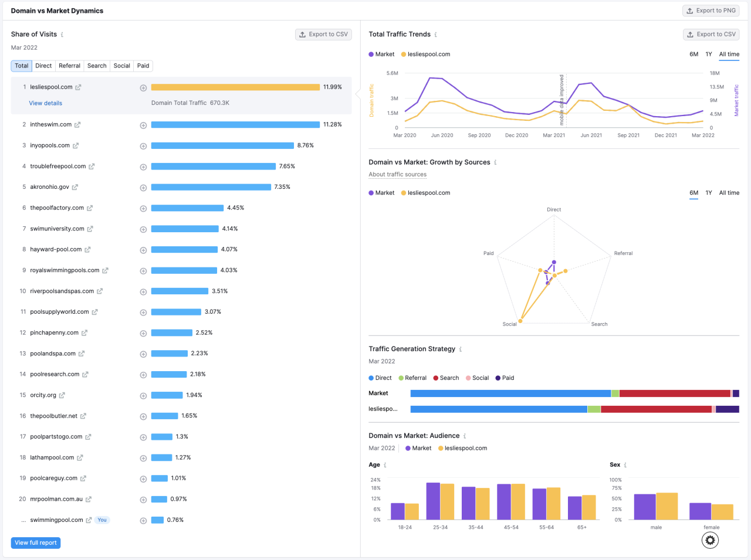The width and height of the screenshot is (751, 560).
Task: Open external link icon beside swimmingpool.com
Action: (x=89, y=520)
